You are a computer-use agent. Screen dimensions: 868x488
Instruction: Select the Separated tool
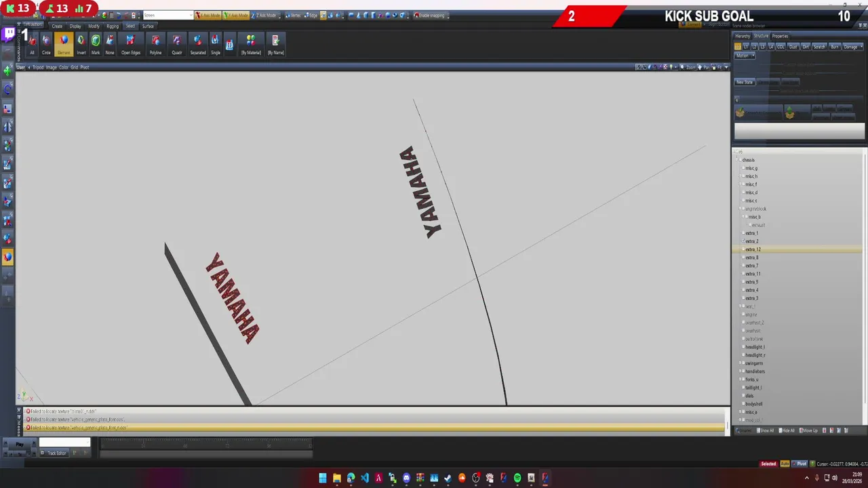click(197, 45)
